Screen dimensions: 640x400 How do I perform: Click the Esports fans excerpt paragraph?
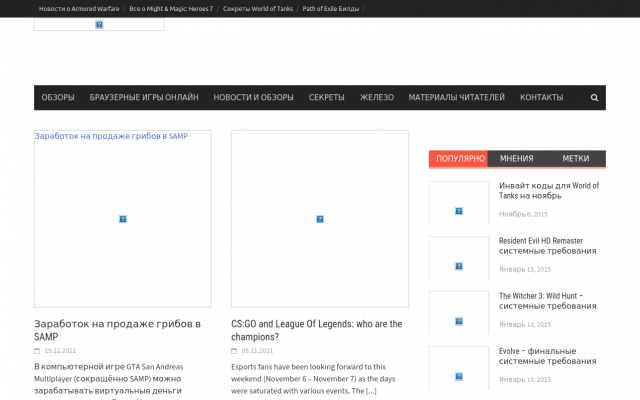point(313,379)
